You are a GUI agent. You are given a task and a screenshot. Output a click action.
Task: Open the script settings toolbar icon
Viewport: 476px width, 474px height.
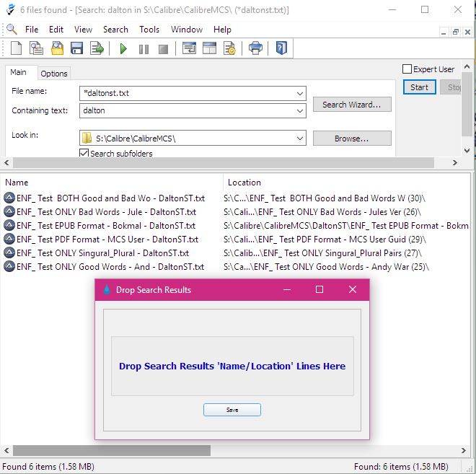click(229, 48)
